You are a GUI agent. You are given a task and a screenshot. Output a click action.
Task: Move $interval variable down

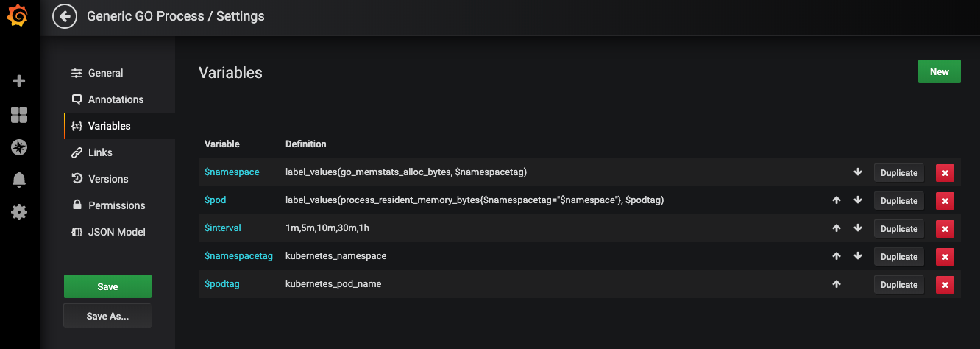[x=858, y=228]
